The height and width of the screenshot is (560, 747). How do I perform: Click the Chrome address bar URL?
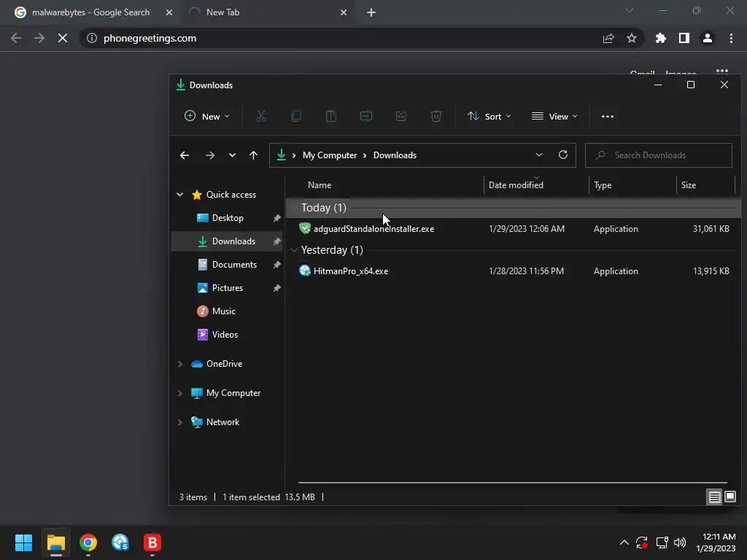click(150, 38)
